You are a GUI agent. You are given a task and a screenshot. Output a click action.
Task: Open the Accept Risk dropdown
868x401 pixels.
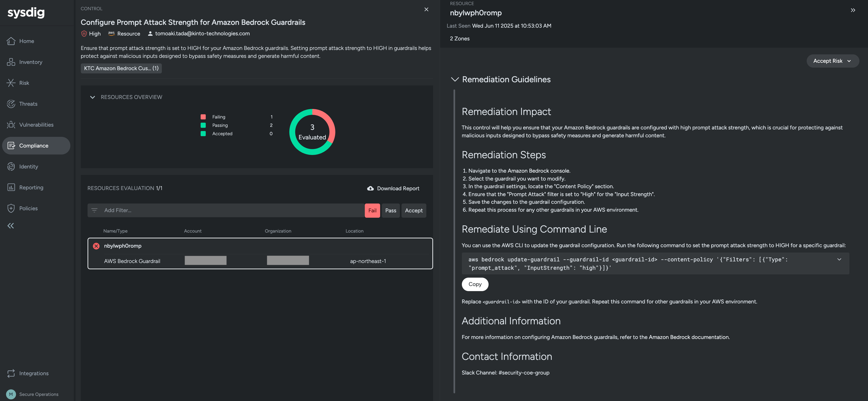click(833, 61)
